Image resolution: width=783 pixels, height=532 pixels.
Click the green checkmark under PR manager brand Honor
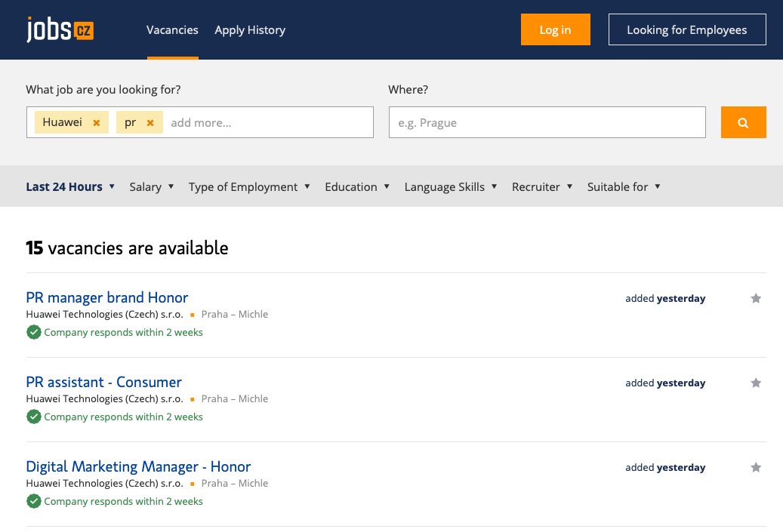[33, 332]
